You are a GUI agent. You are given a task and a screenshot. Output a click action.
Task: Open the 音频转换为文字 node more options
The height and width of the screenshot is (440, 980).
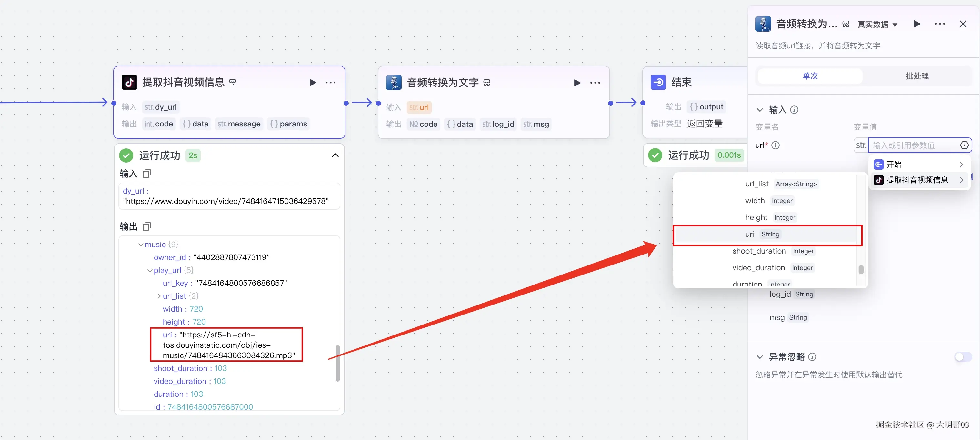click(595, 83)
